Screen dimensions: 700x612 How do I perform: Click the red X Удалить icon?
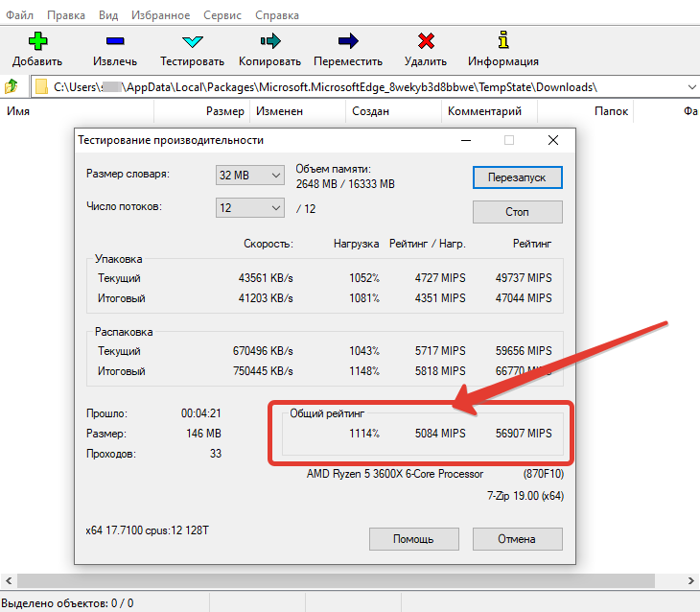426,41
